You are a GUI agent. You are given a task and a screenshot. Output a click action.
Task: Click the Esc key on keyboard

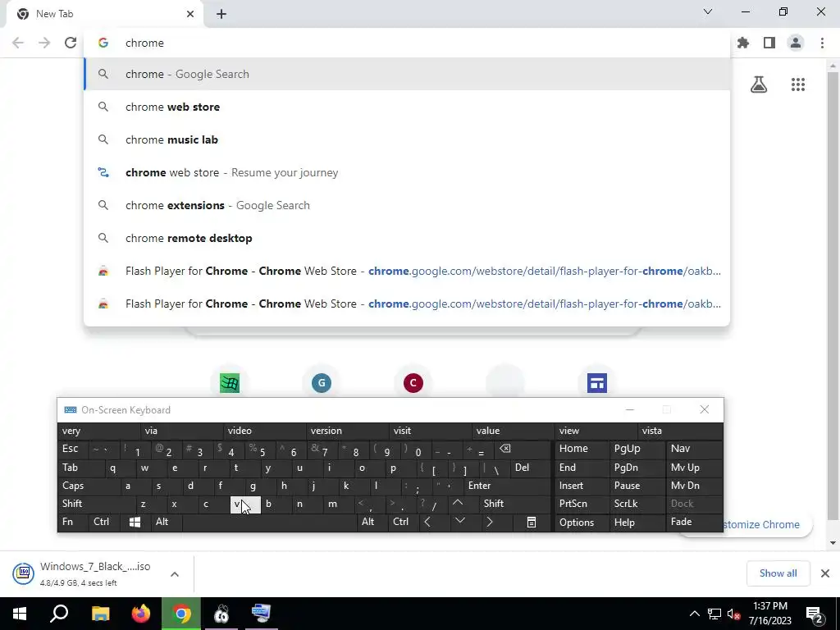click(73, 449)
